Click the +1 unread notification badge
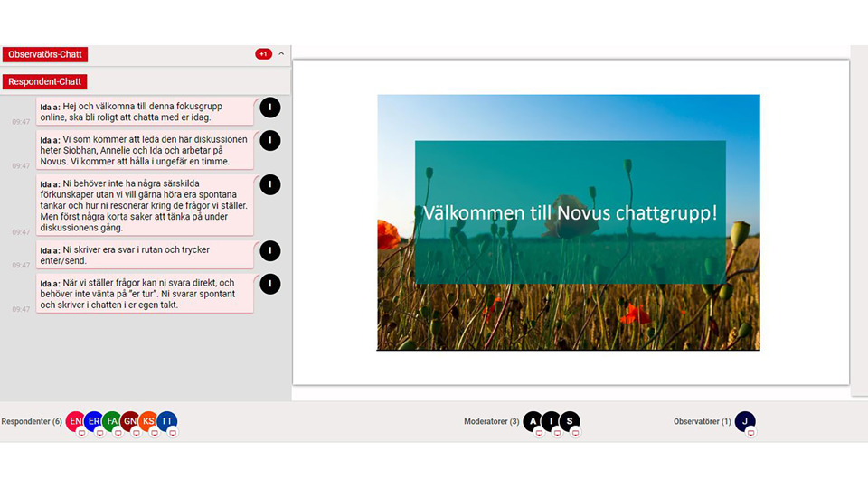Screen dimensions: 868x488 pyautogui.click(x=263, y=54)
